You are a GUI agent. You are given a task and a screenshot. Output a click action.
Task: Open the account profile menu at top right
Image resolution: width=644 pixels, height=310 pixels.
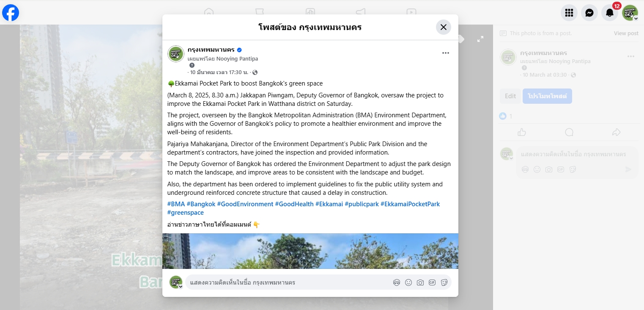click(x=630, y=13)
